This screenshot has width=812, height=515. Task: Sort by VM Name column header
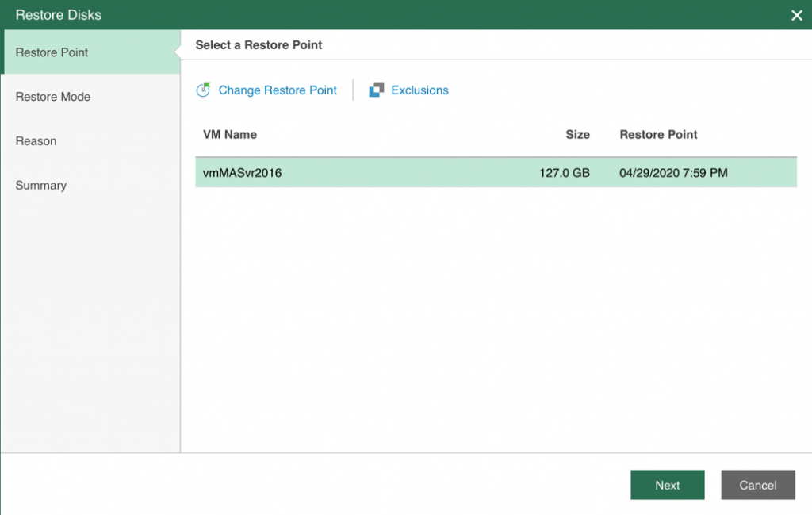(x=229, y=135)
